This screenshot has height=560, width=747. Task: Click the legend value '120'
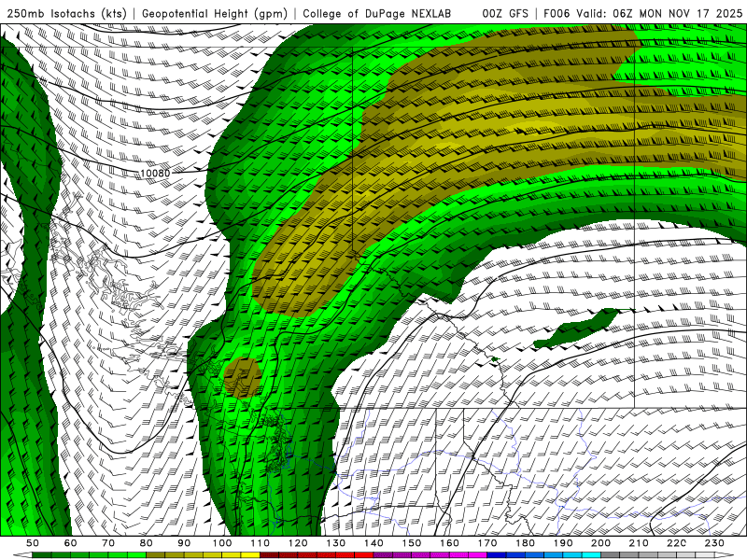pyautogui.click(x=298, y=543)
